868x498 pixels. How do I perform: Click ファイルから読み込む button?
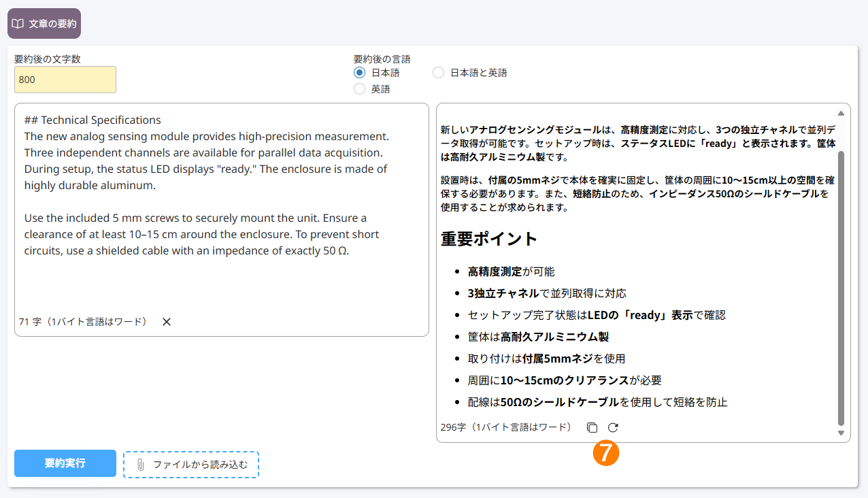(x=191, y=465)
